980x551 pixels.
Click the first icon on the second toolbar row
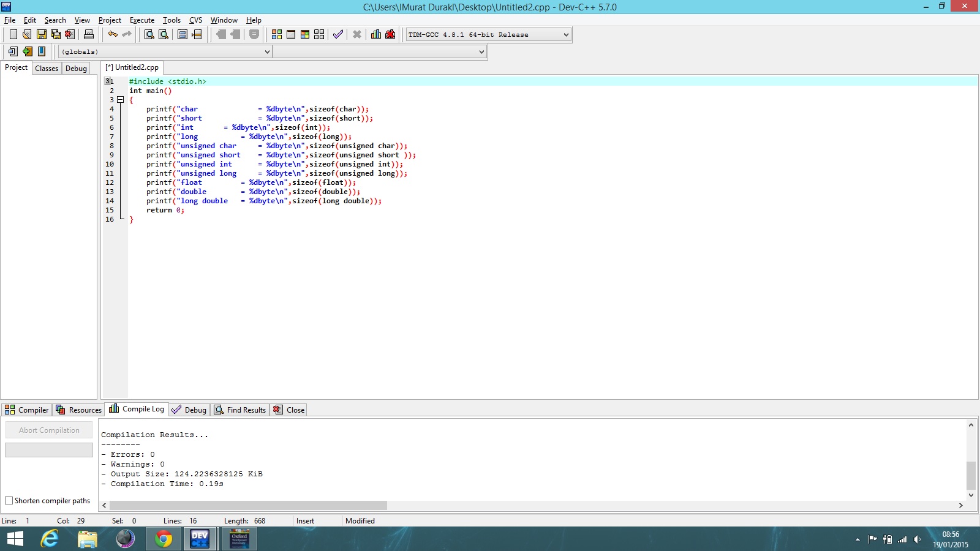coord(13,51)
